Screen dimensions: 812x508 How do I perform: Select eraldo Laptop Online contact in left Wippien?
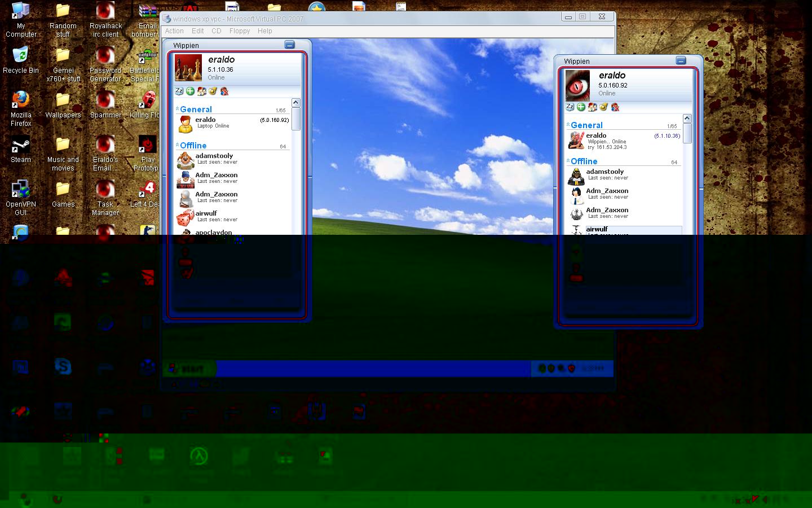coord(213,122)
